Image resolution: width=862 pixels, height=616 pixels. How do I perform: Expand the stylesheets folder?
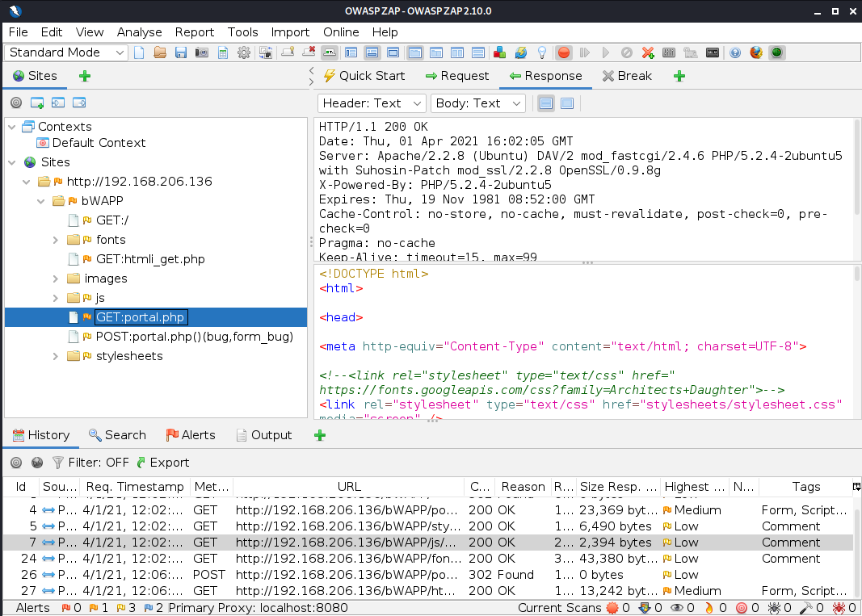[x=55, y=357]
